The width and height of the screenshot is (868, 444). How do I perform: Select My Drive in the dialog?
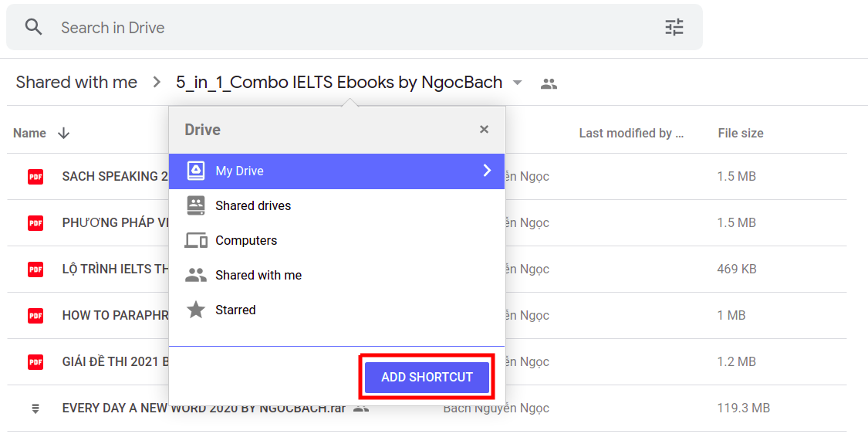tap(336, 171)
